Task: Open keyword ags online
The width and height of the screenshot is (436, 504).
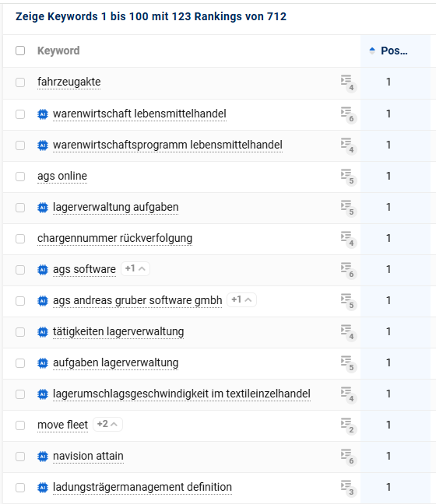Action: (62, 176)
